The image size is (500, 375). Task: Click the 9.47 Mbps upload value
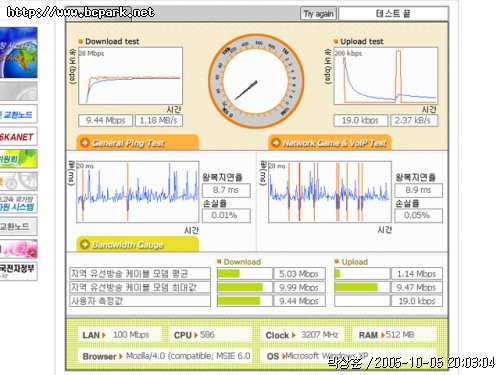(x=417, y=287)
